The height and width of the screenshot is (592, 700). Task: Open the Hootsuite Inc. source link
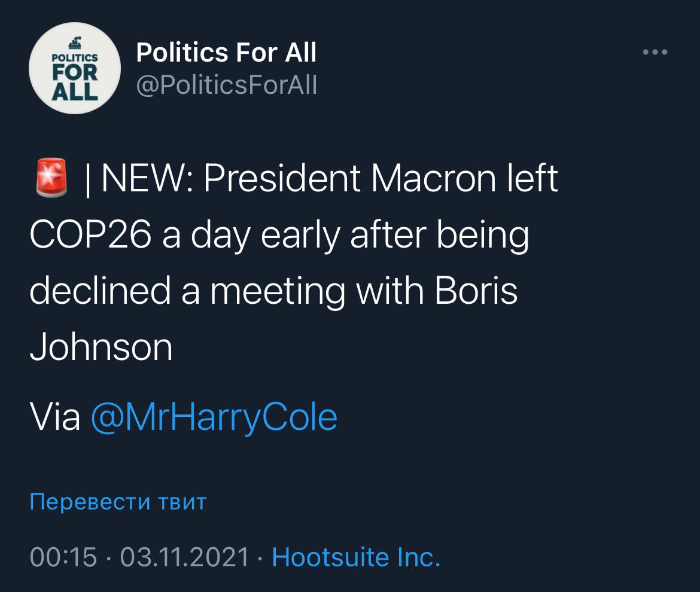[356, 557]
